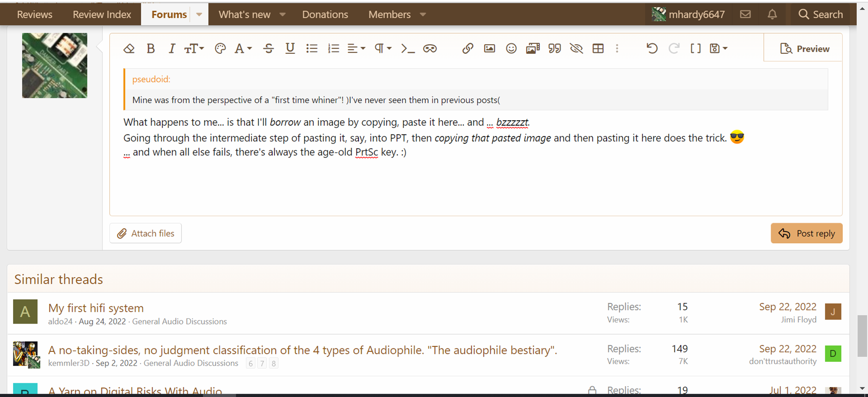Click the circuit board avatar beside the editor
The image size is (868, 397).
click(55, 66)
